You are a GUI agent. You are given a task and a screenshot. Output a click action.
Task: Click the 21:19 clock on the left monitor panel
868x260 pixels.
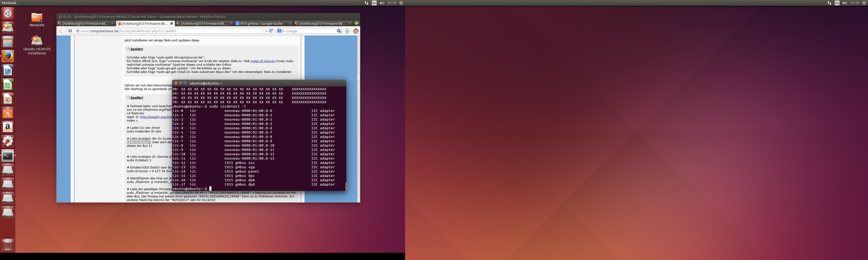(x=391, y=3)
